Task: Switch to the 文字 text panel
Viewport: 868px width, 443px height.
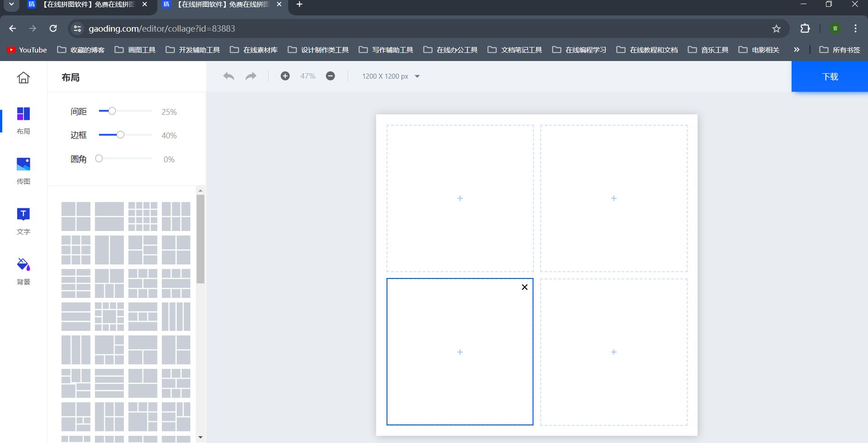Action: tap(24, 221)
